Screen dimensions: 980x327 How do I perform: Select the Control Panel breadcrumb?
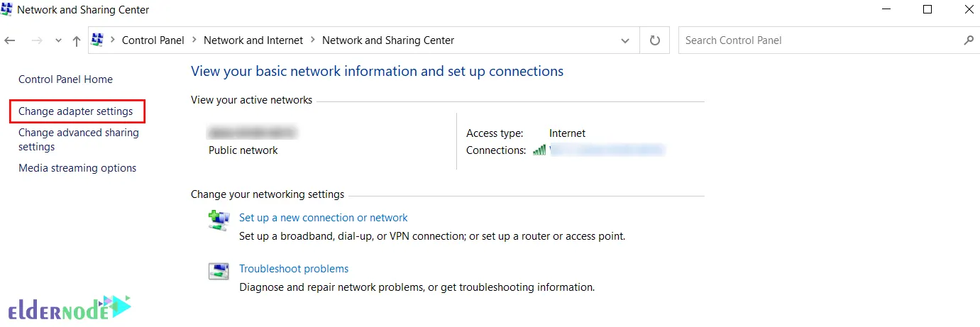[x=153, y=40]
